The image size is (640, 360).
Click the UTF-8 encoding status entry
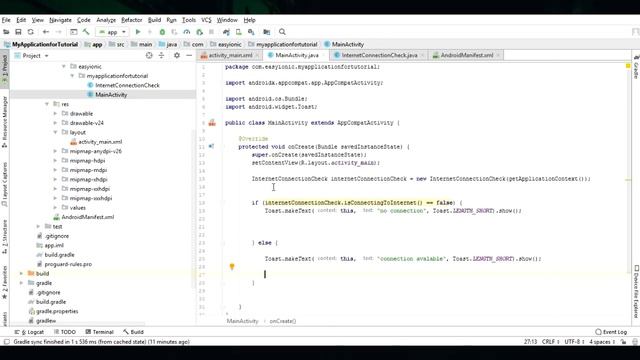(574, 342)
